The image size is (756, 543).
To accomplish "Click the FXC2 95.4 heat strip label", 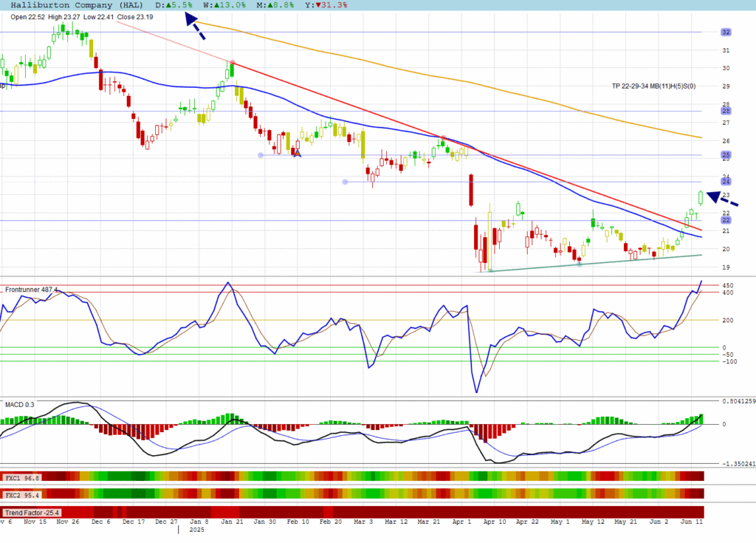I will tap(21, 495).
